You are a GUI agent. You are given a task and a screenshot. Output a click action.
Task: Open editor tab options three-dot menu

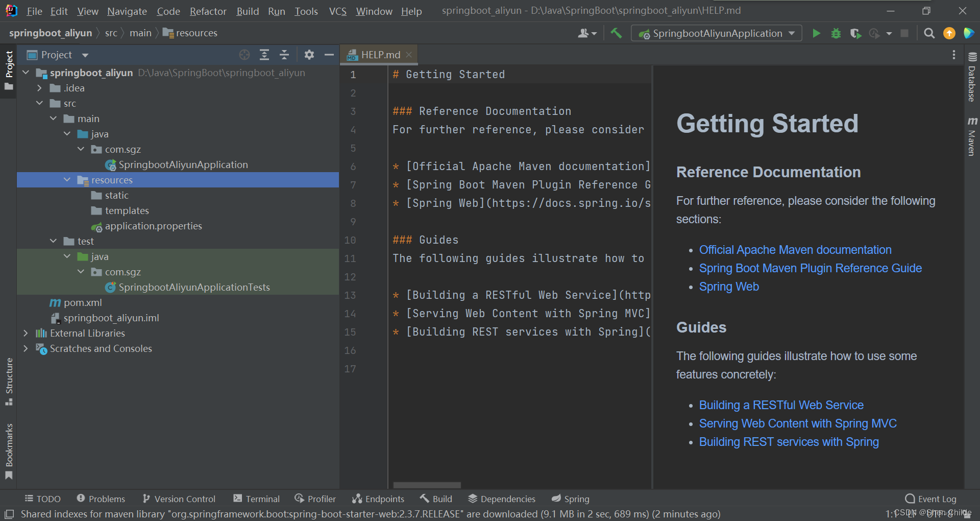954,55
